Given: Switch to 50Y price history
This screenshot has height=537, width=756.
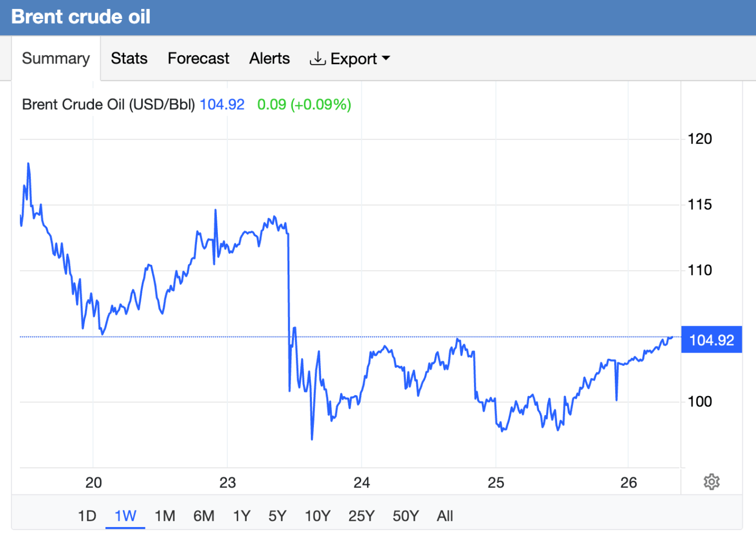Looking at the screenshot, I should (x=405, y=516).
